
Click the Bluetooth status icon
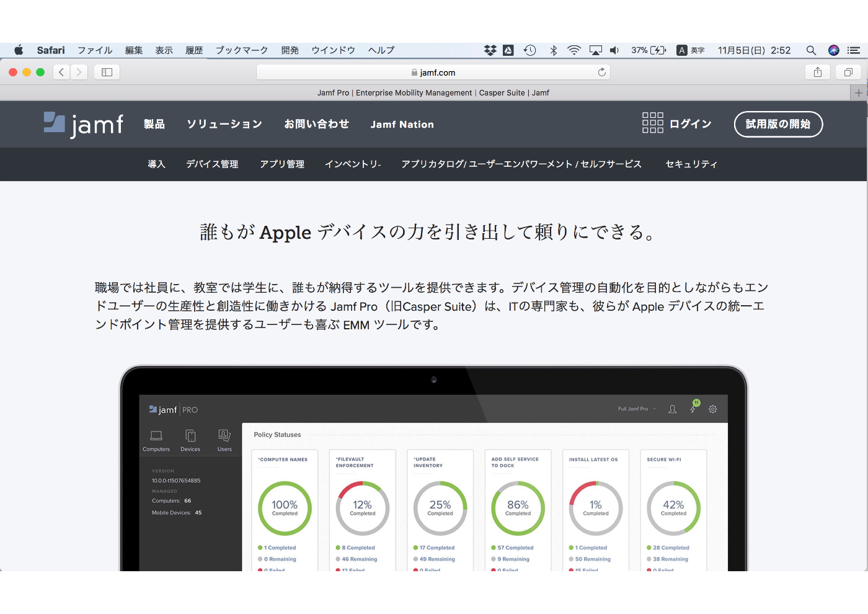[554, 50]
